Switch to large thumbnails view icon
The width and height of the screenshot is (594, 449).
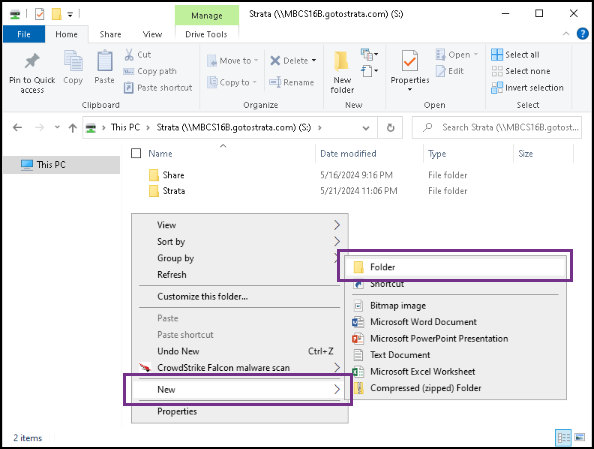tap(580, 438)
